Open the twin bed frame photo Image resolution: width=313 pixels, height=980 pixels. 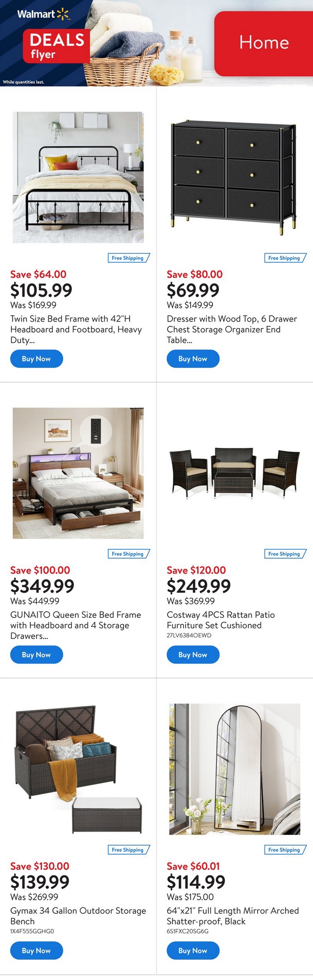pyautogui.click(x=78, y=177)
